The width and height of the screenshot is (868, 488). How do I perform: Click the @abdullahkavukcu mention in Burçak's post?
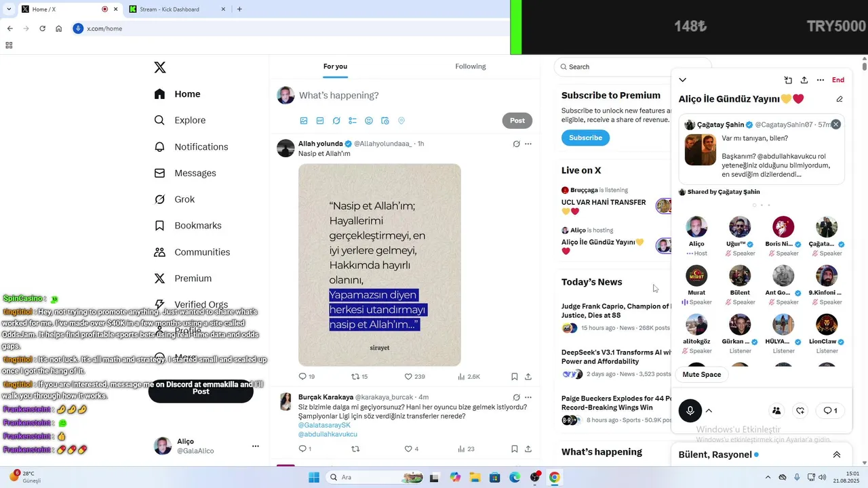[328, 434]
